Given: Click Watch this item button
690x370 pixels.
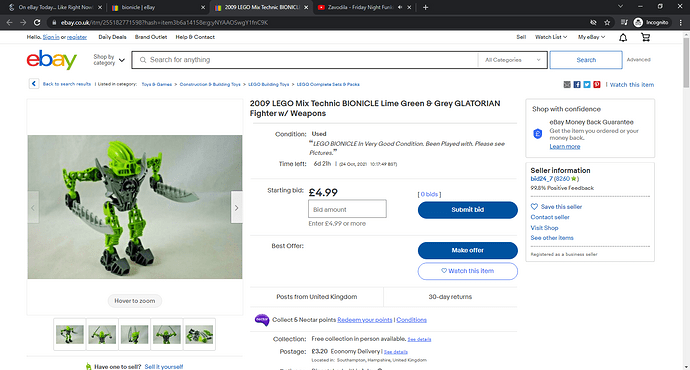Looking at the screenshot, I should point(467,271).
